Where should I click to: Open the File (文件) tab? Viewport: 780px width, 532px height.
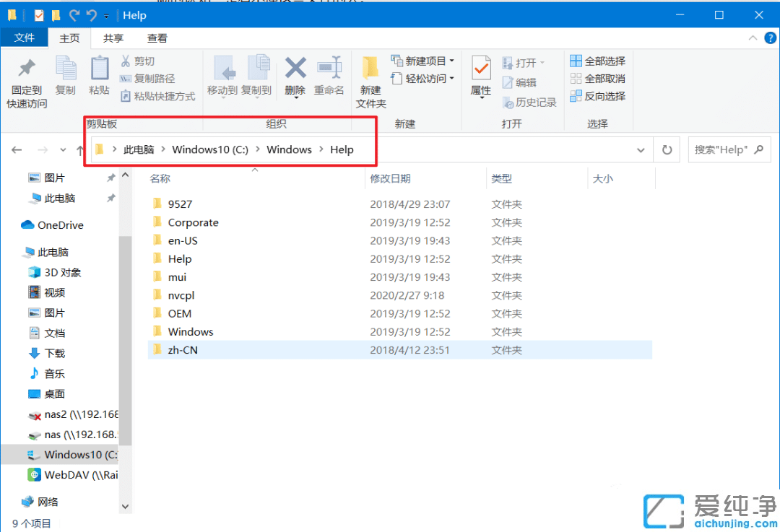point(24,38)
